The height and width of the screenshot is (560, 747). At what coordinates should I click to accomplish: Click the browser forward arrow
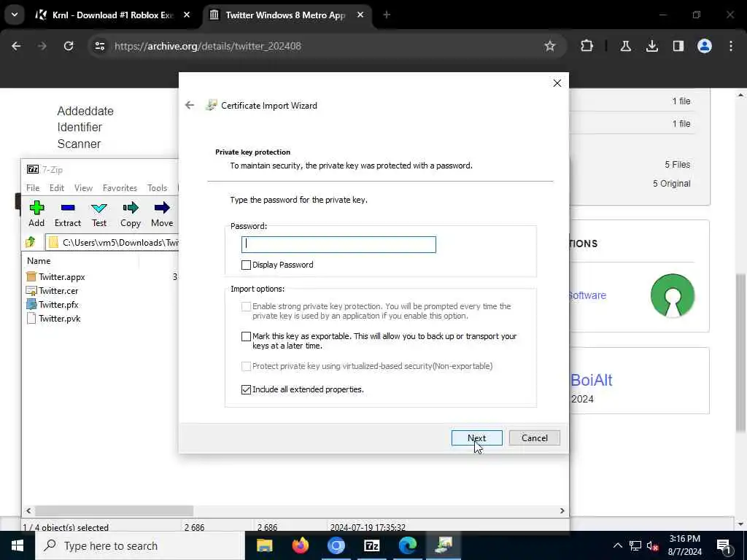(42, 46)
